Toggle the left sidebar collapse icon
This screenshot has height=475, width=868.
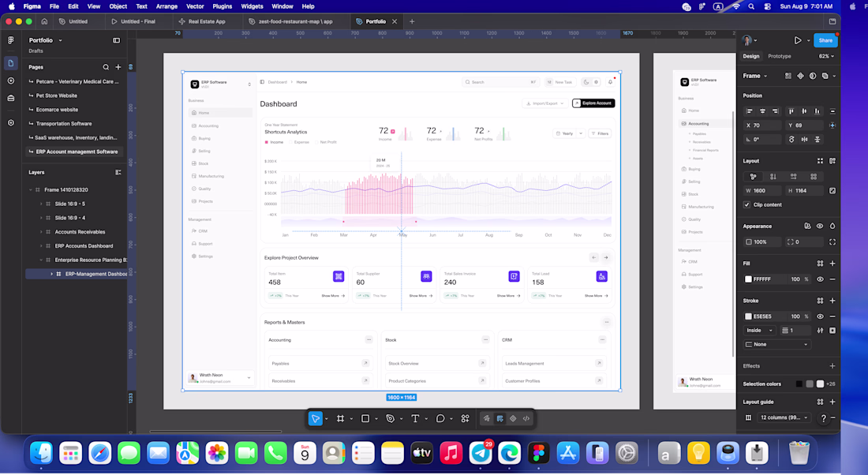coord(116,40)
